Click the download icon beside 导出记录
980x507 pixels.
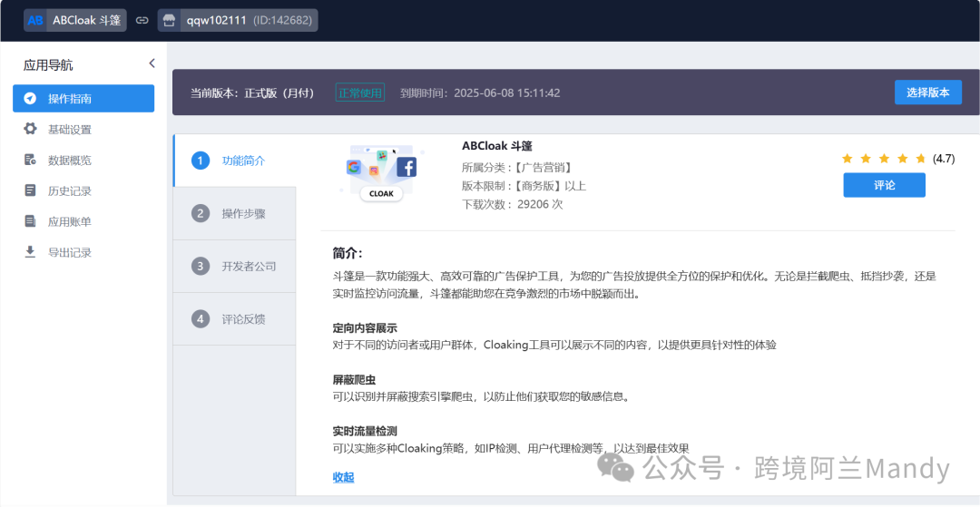(30, 252)
